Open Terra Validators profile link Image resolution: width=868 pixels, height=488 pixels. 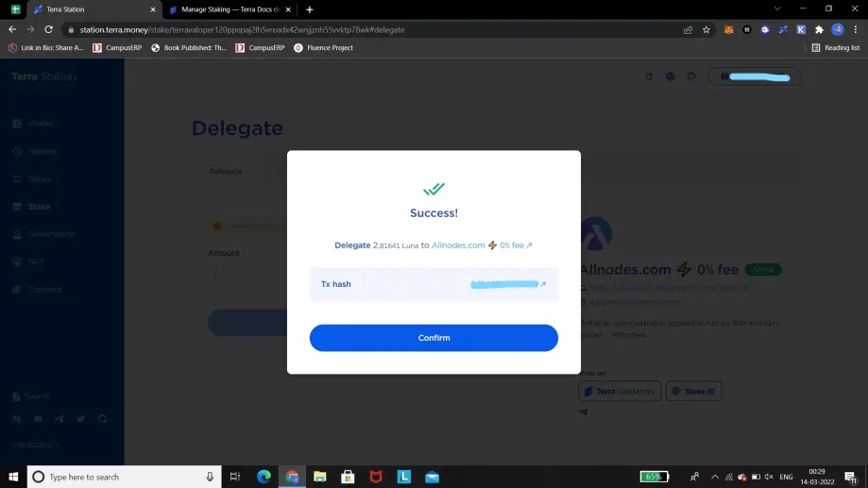pyautogui.click(x=620, y=391)
